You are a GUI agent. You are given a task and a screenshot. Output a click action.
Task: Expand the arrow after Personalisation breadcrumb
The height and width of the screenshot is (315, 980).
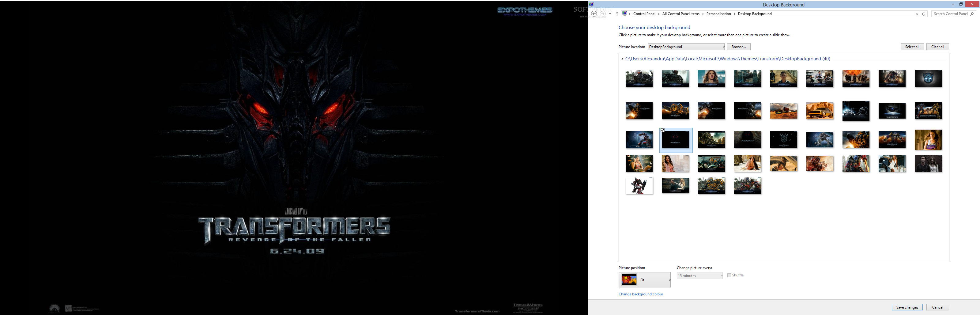point(734,14)
